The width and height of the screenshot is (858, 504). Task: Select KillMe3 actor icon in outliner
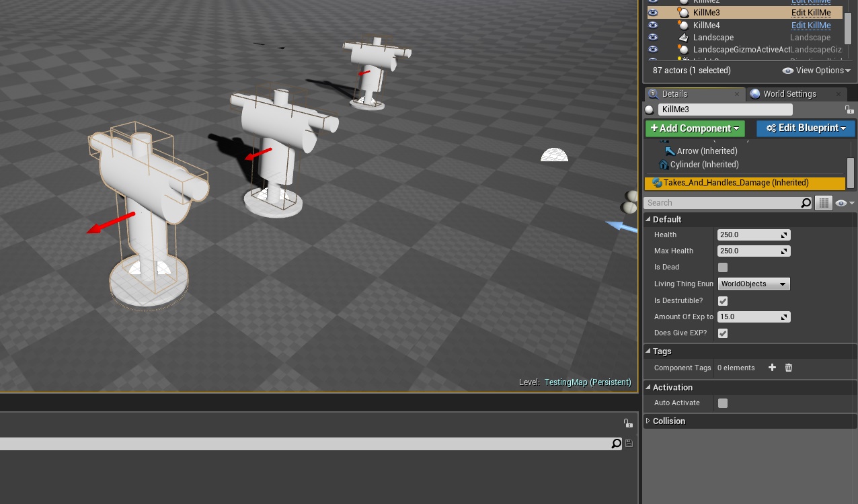click(684, 13)
